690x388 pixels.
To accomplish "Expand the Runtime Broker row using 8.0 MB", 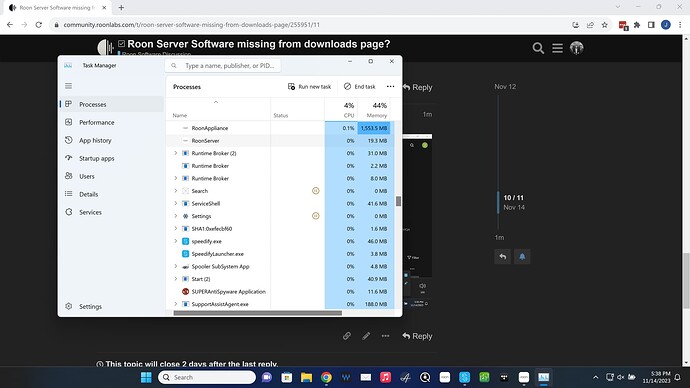I will coord(176,178).
